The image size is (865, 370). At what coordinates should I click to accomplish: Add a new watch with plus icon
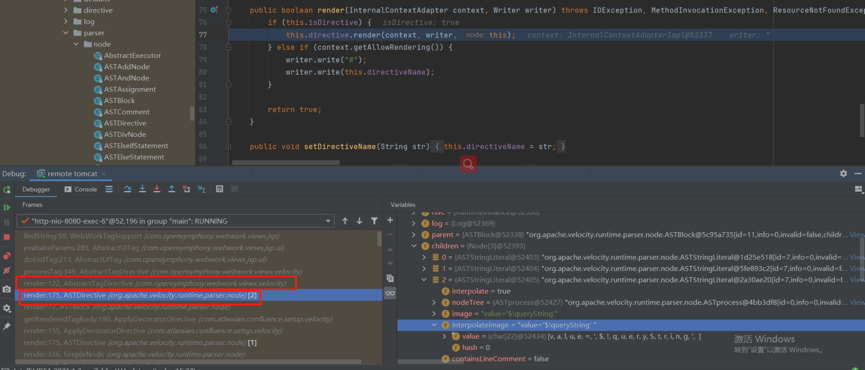[x=390, y=220]
